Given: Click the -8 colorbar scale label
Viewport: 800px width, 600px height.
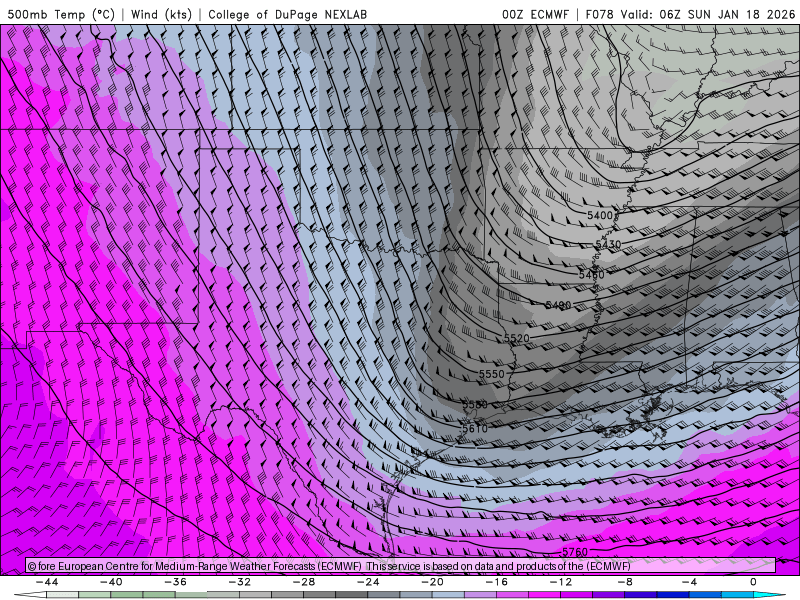Looking at the screenshot, I should 625,582.
